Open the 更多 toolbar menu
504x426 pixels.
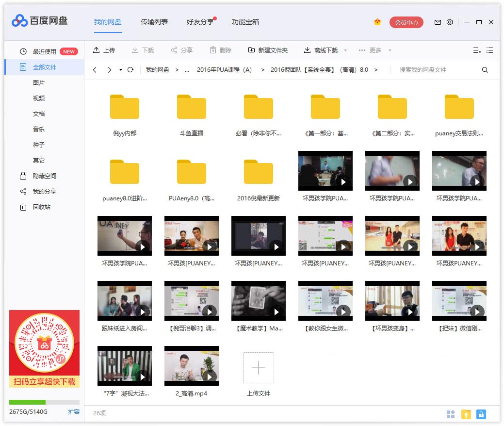pyautogui.click(x=370, y=50)
